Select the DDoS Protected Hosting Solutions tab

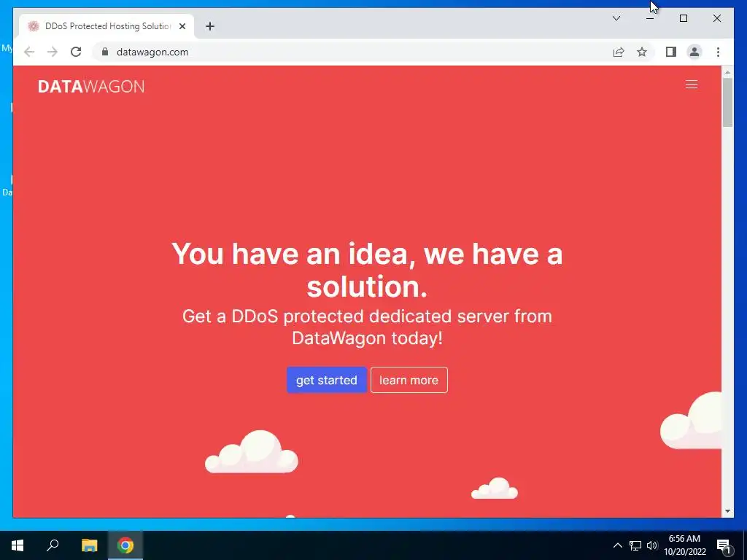[107, 26]
